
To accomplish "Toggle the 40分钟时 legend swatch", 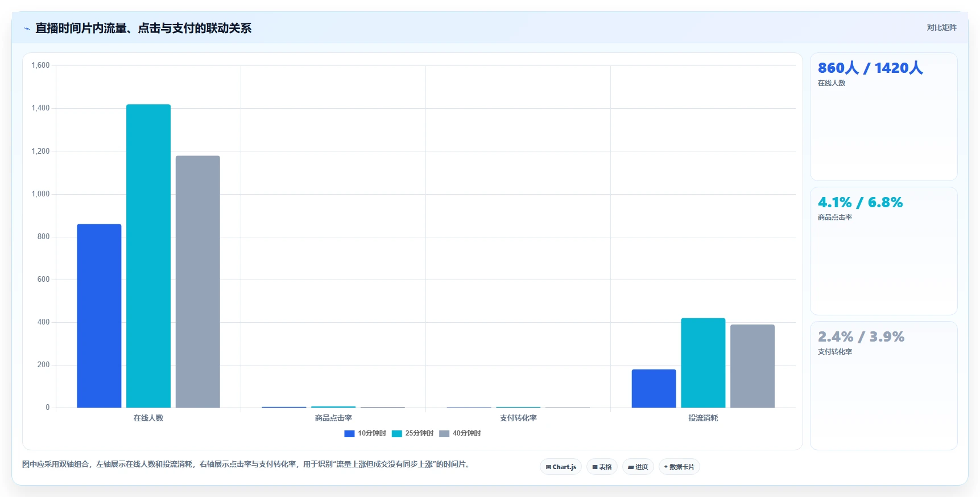I will click(x=444, y=434).
